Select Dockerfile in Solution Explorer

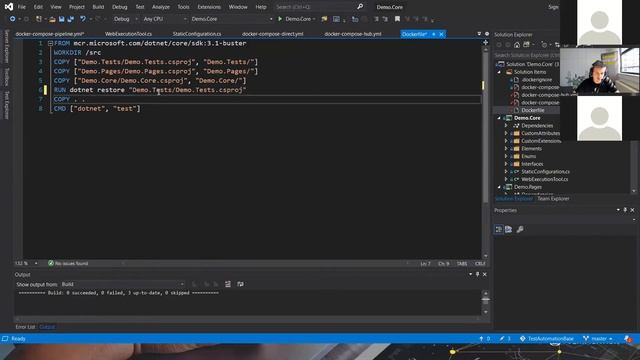click(x=532, y=110)
